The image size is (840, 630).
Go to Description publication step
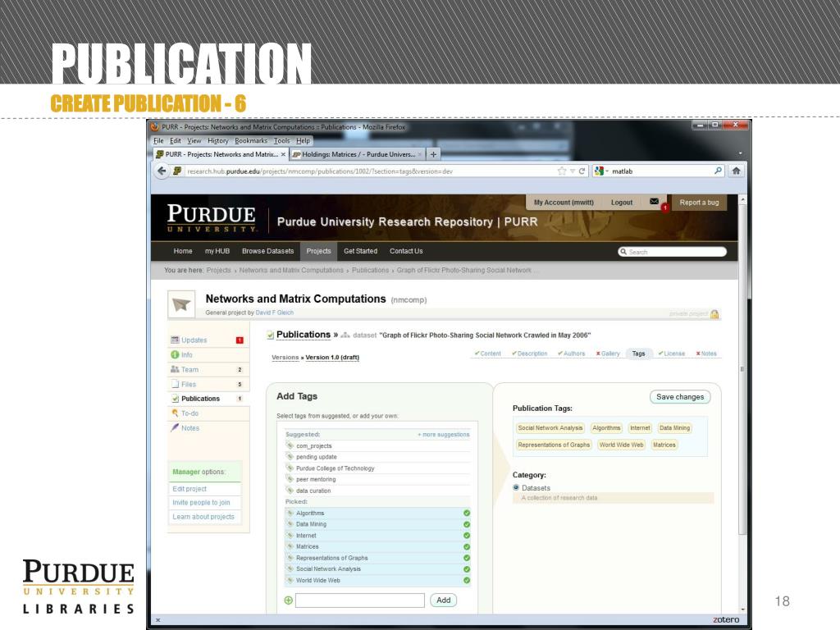tap(529, 354)
